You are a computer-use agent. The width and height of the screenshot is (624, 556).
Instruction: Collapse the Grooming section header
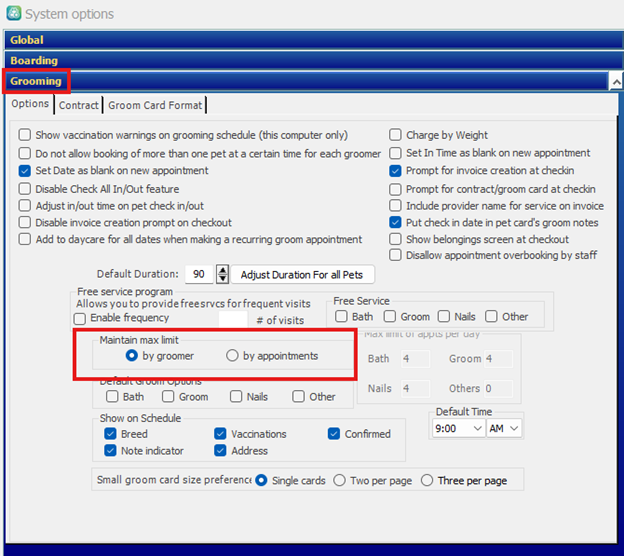(306, 81)
